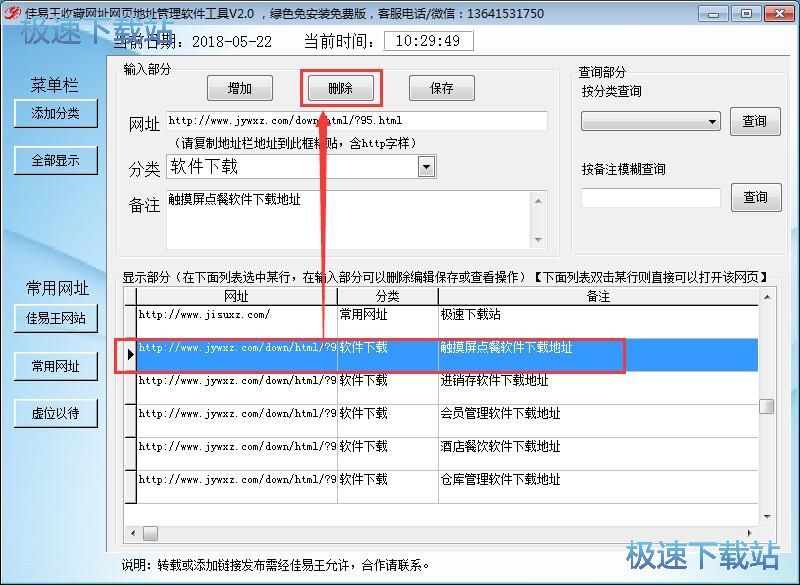Click the 虚位以待 sidebar button
Image resolution: width=800 pixels, height=585 pixels.
pos(56,413)
